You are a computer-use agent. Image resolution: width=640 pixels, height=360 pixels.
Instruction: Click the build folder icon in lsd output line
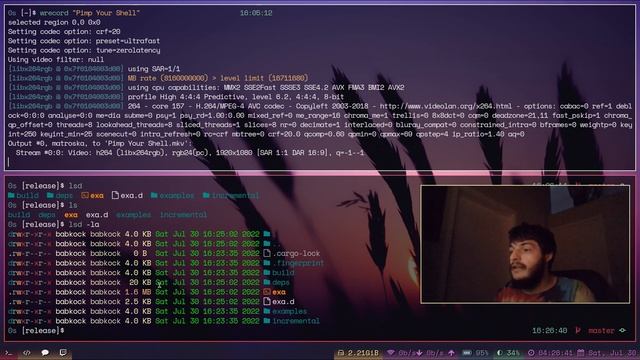click(11, 196)
